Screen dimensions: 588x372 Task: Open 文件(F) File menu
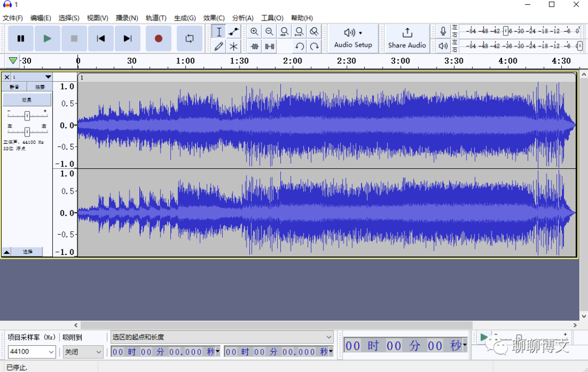13,18
